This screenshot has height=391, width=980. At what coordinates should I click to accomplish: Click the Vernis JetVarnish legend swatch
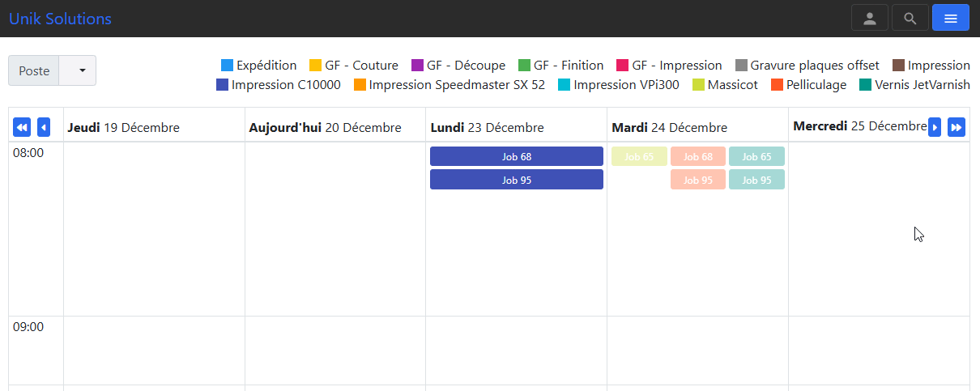coord(866,84)
